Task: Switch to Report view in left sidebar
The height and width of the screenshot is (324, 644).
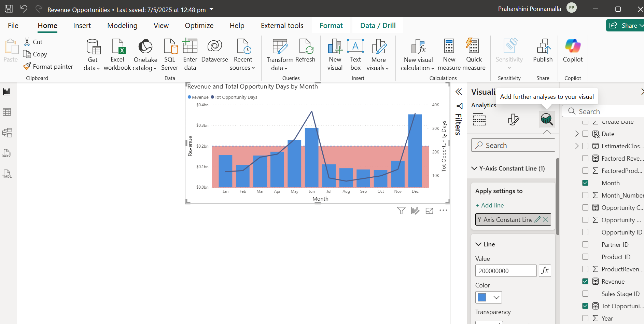Action: [7, 92]
